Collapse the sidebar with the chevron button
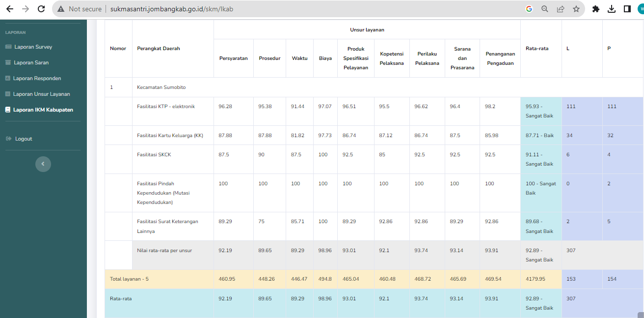Screen dimensions: 644x318 point(43,164)
